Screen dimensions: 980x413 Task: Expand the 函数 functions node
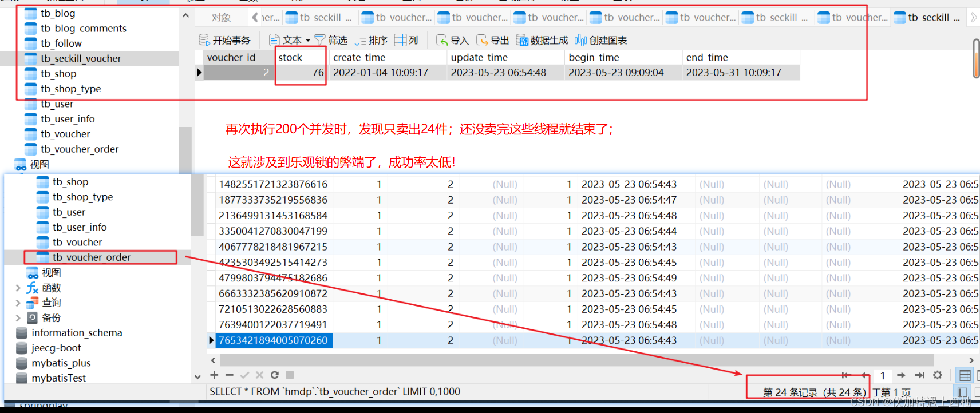(x=18, y=288)
